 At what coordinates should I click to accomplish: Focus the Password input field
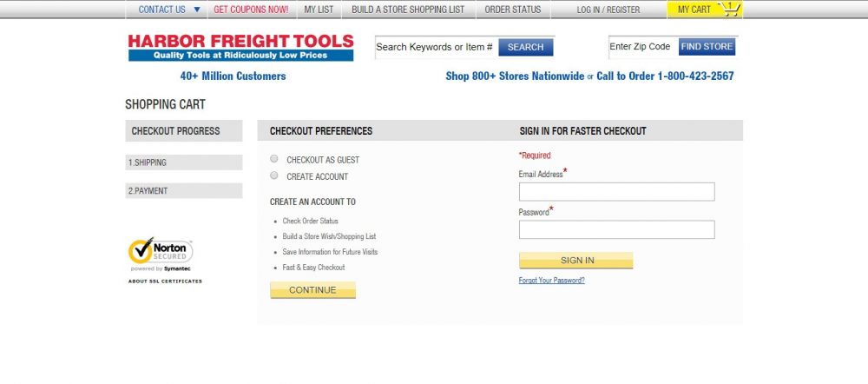click(x=616, y=229)
